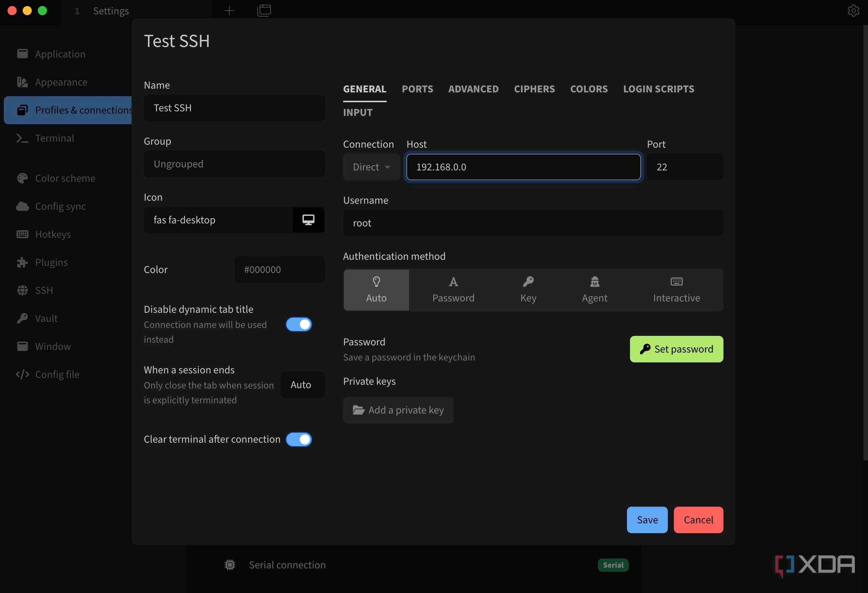Switch to the PORTS tab

(417, 89)
